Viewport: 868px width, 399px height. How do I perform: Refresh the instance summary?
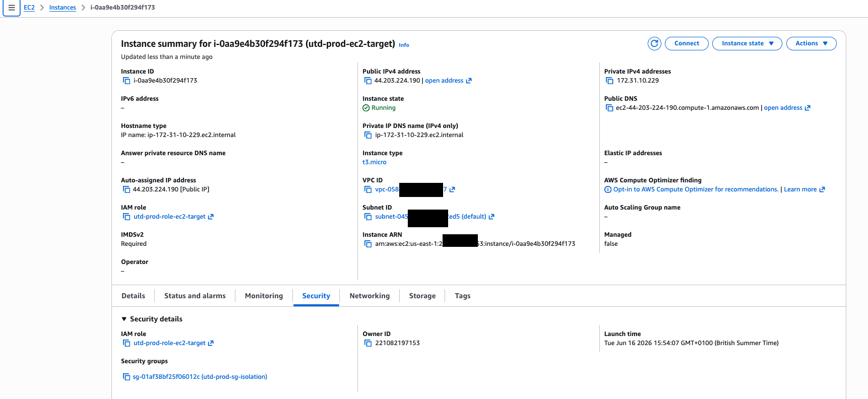click(654, 43)
